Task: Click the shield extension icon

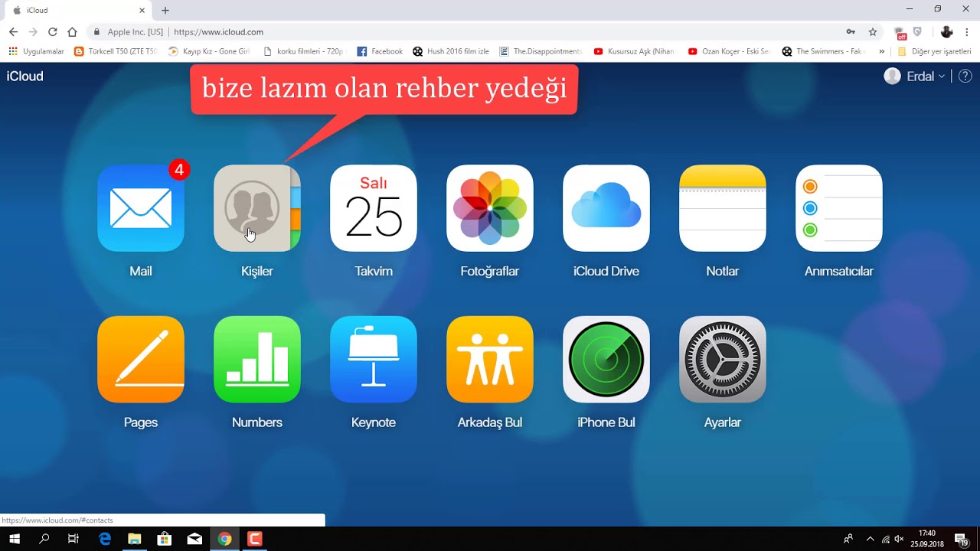Action: 918,32
